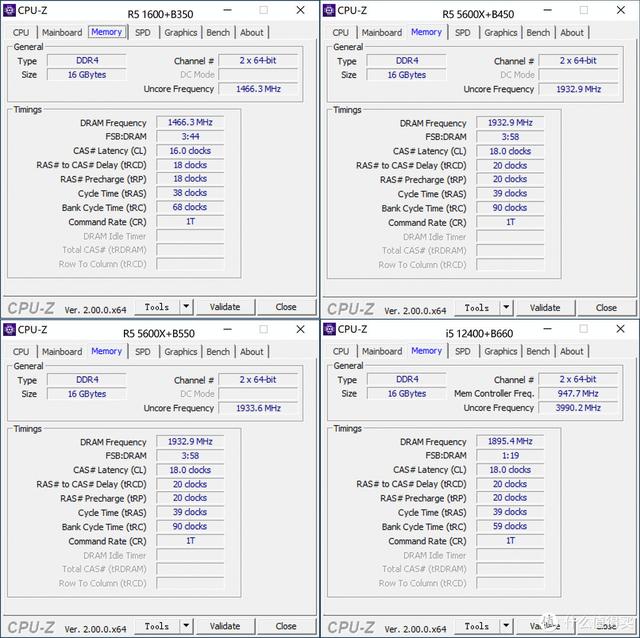Open Graphics tab in R5 1600+B350 window
Screen dimensions: 640x638
tap(181, 33)
